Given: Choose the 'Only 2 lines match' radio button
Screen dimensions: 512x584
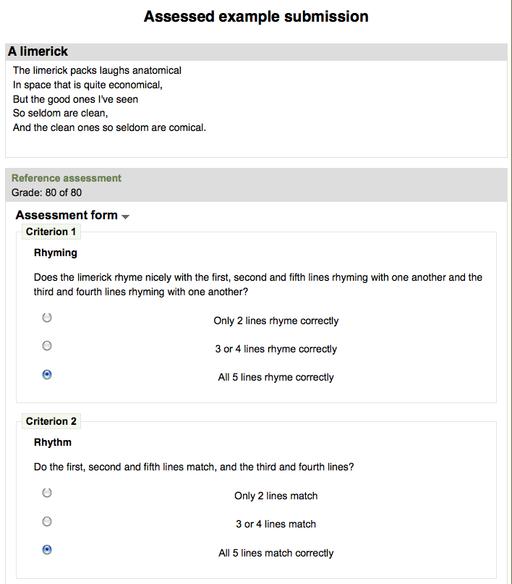Looking at the screenshot, I should (47, 493).
